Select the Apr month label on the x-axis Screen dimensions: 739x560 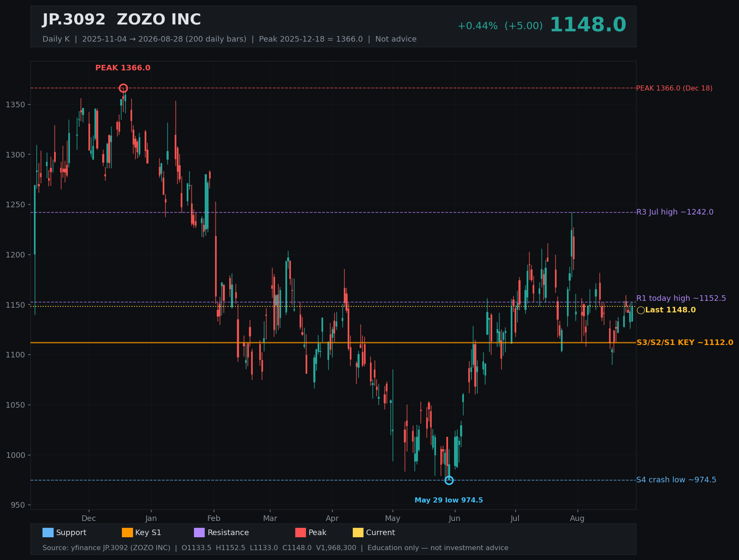point(332,518)
